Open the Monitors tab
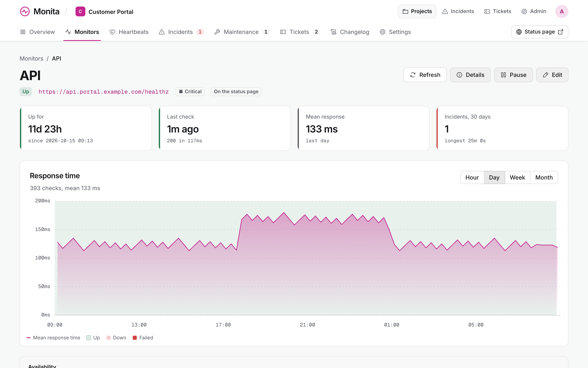 tap(82, 32)
